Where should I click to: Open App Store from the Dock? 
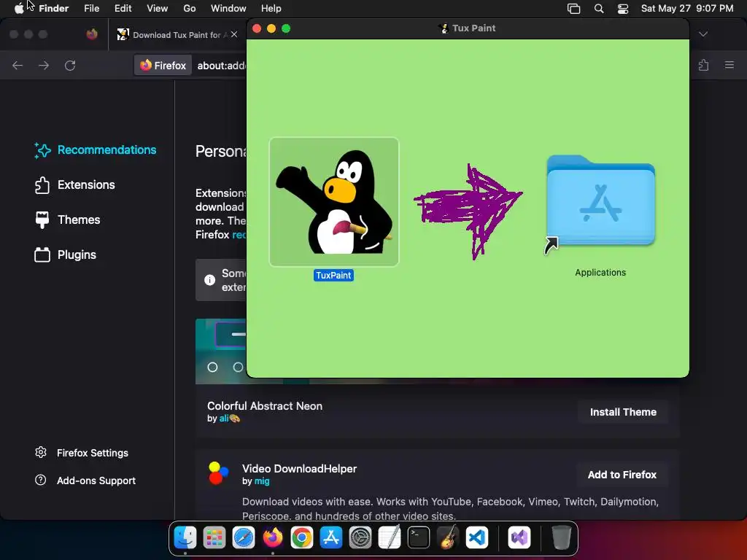tap(331, 538)
